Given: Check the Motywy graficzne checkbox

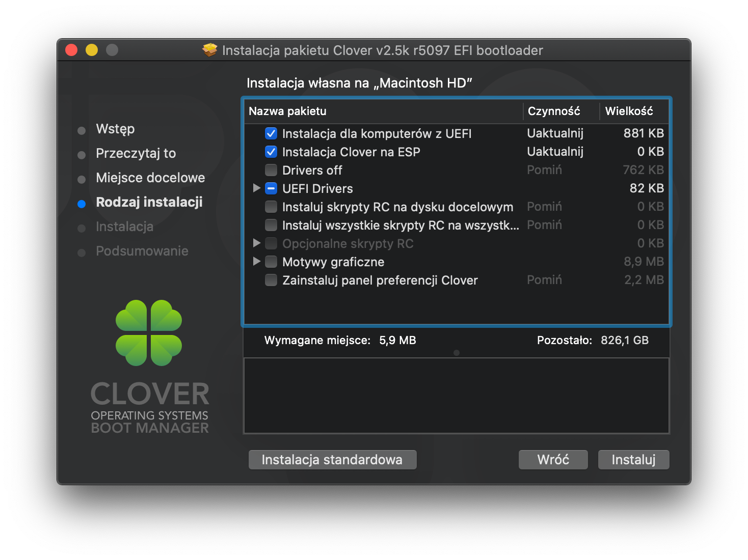Looking at the screenshot, I should [271, 262].
